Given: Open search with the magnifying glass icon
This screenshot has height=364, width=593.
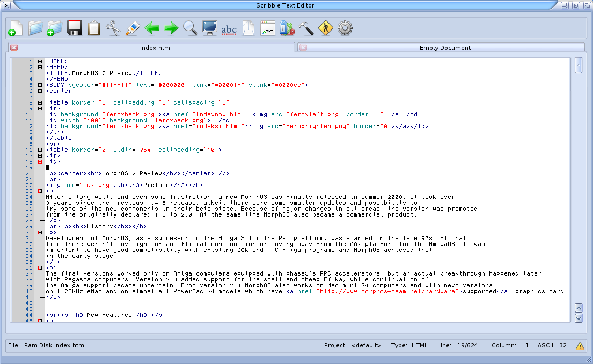Looking at the screenshot, I should tap(190, 28).
